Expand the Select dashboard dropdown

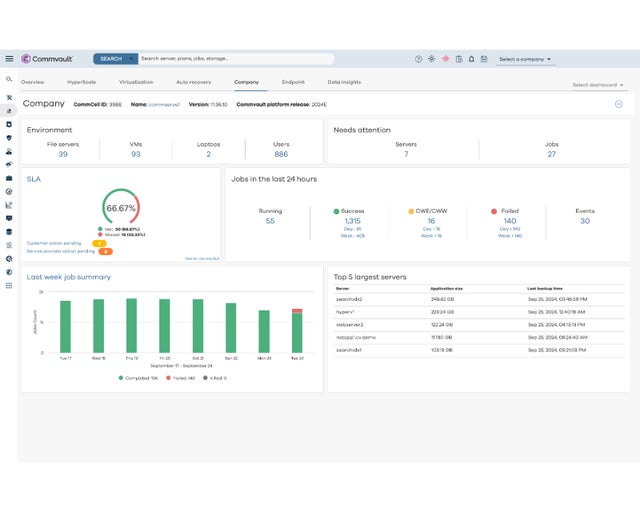click(596, 85)
